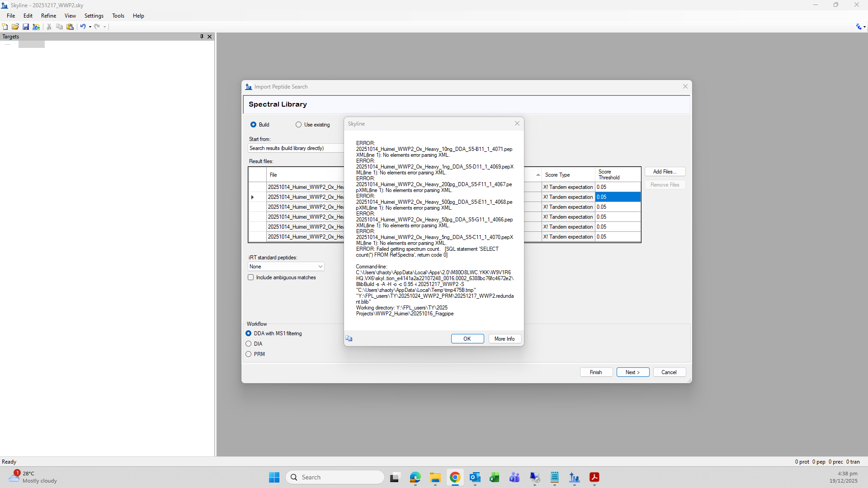Select the Use existing radio button
The image size is (868, 488).
click(298, 125)
